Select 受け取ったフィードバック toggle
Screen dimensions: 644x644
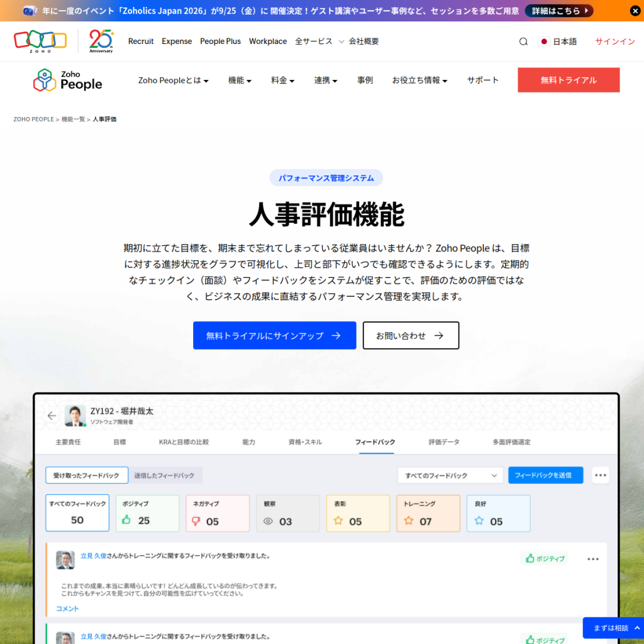(87, 475)
